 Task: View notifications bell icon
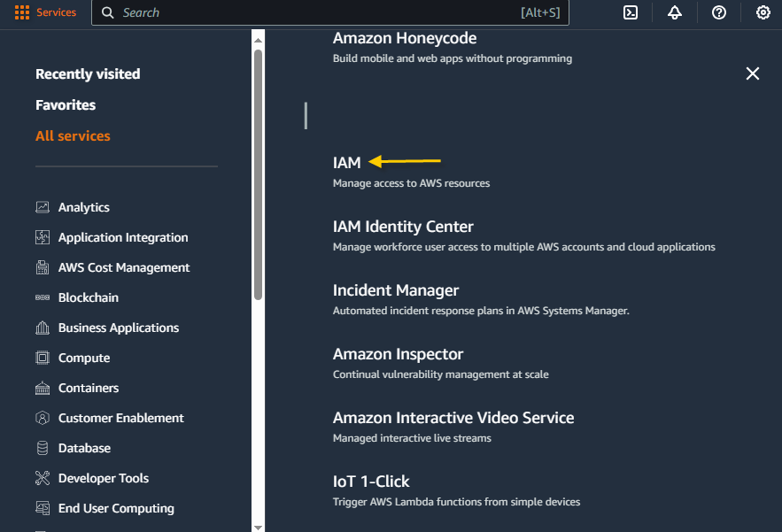coord(675,12)
